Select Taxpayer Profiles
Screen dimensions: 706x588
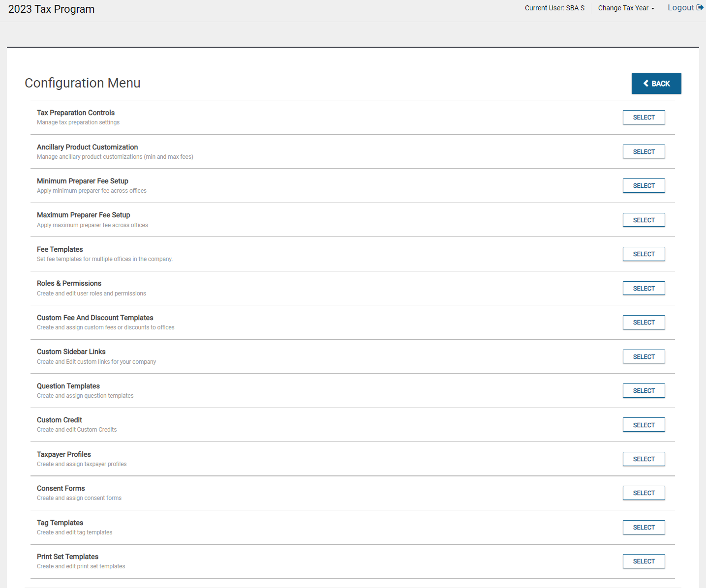point(644,459)
